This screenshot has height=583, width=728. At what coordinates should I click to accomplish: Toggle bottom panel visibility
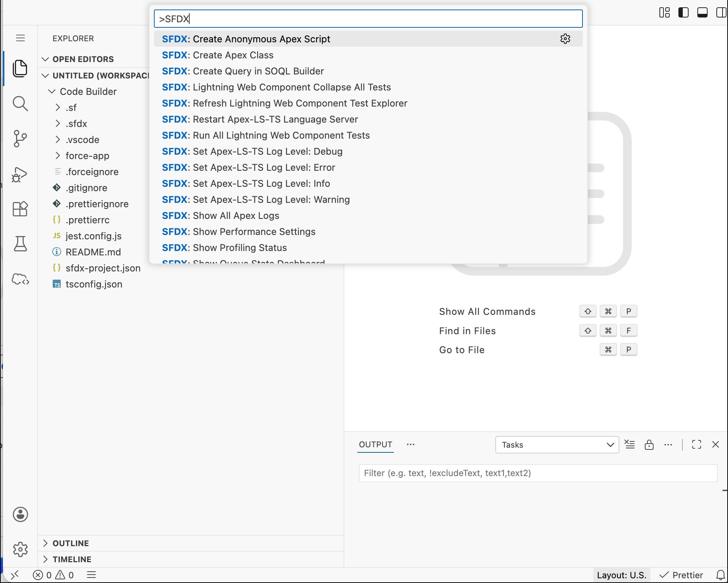click(x=702, y=12)
